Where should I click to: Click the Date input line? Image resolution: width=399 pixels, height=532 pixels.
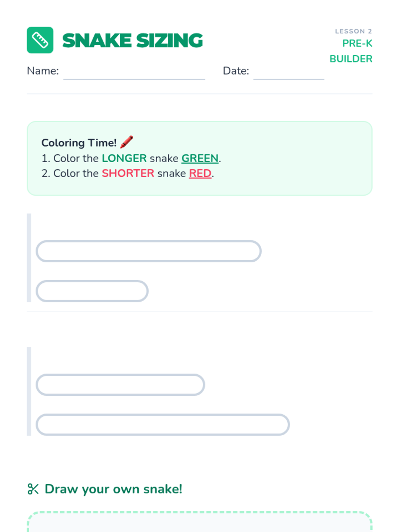pyautogui.click(x=289, y=73)
